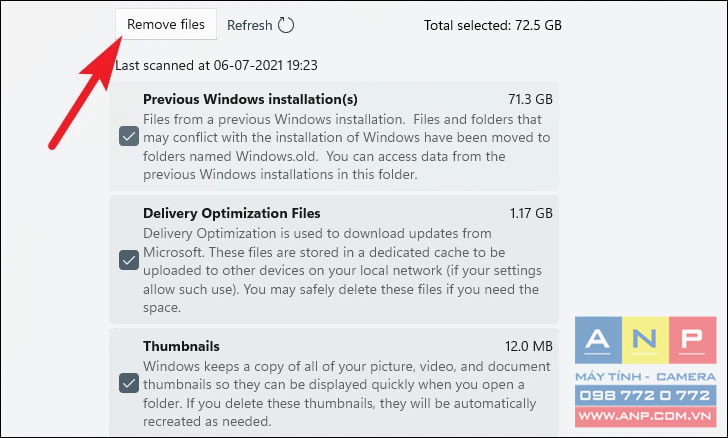The width and height of the screenshot is (728, 438).
Task: Click the blue A tile in ANP logo
Action: click(x=598, y=340)
